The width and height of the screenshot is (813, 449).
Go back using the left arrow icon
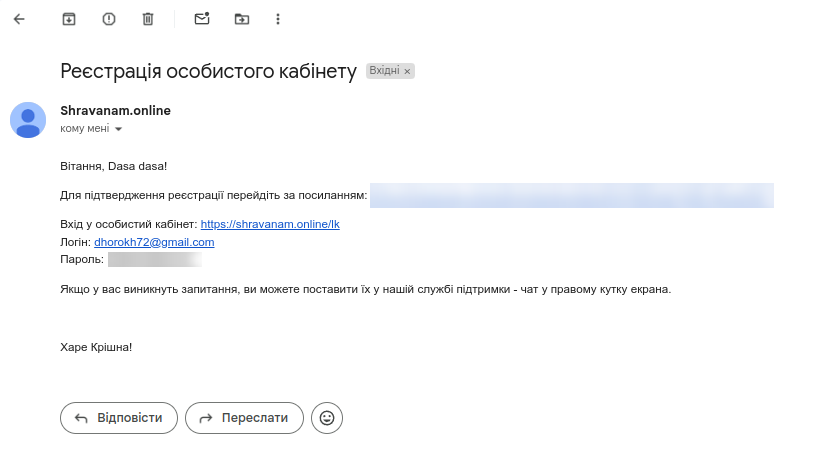click(x=19, y=19)
